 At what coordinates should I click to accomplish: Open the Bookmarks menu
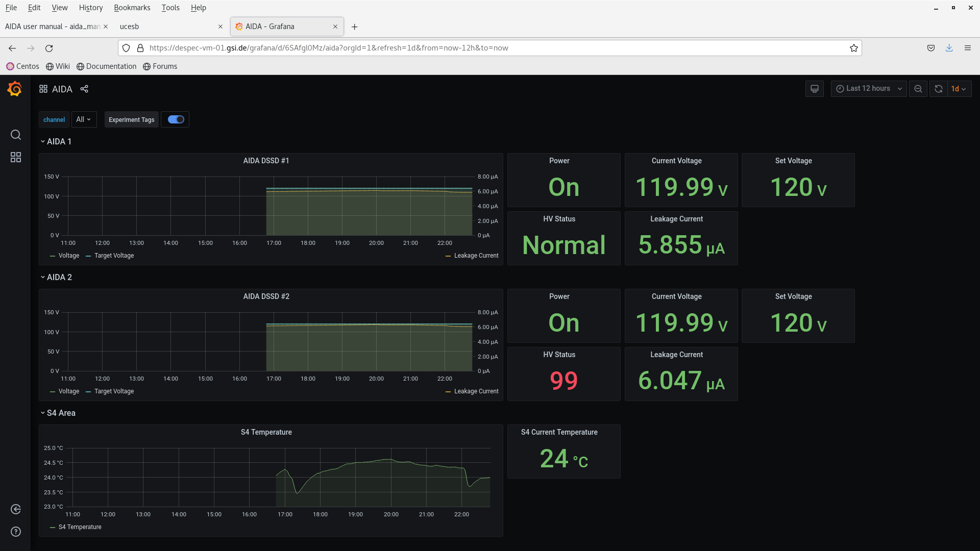tap(132, 8)
